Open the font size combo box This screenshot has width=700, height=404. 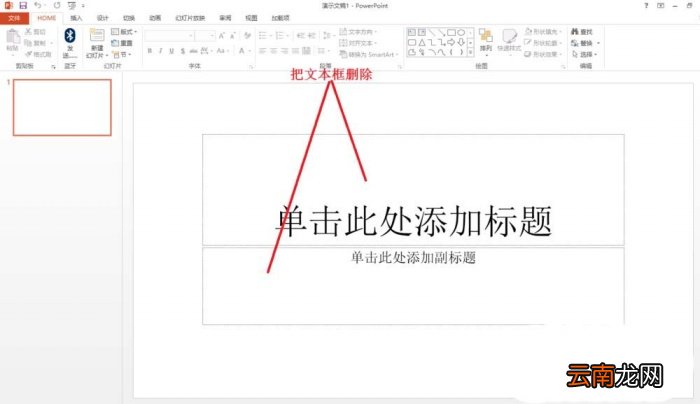(205, 36)
